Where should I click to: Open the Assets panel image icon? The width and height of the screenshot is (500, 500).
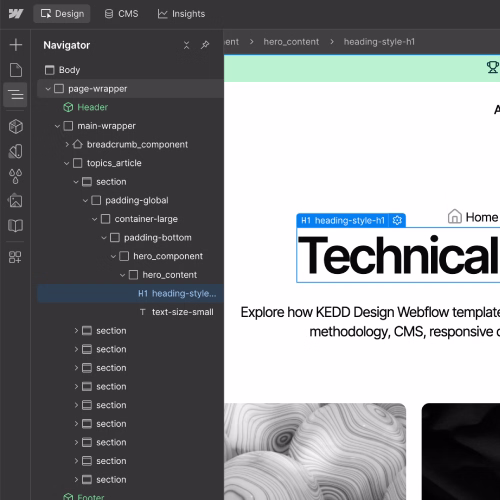(x=15, y=201)
